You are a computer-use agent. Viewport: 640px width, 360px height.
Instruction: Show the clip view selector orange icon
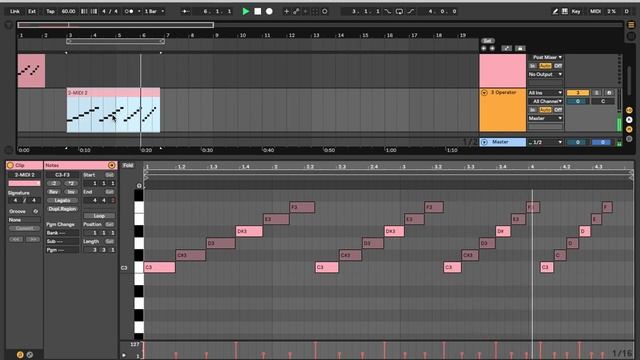(20, 355)
